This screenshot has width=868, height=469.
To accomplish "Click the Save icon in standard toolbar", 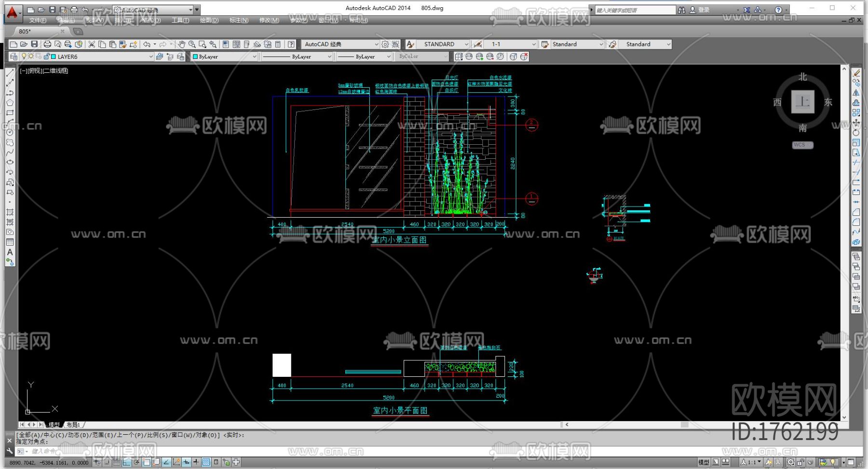I will [34, 44].
